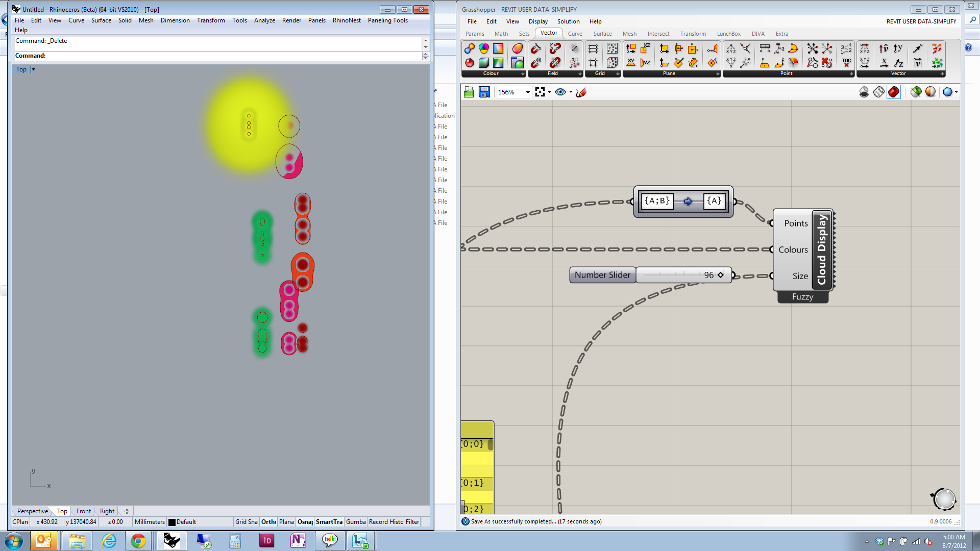Screen dimensions: 980x551
Task: Select the XY Plane component icon
Action: click(631, 63)
